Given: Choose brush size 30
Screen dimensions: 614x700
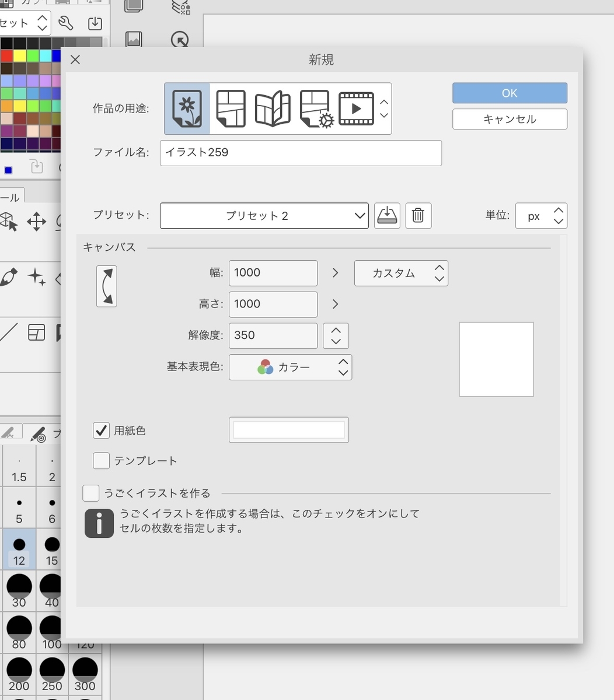Looking at the screenshot, I should point(19,591).
